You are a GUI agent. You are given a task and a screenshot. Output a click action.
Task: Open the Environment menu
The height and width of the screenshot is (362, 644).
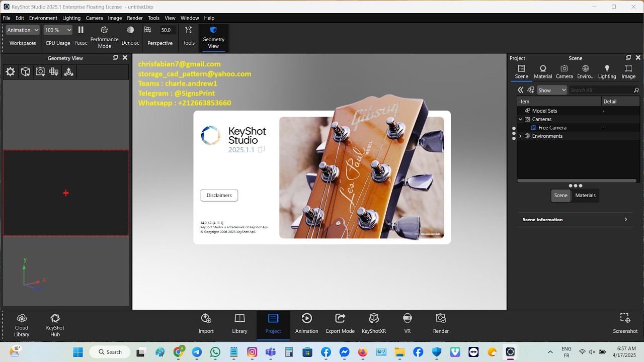point(43,18)
